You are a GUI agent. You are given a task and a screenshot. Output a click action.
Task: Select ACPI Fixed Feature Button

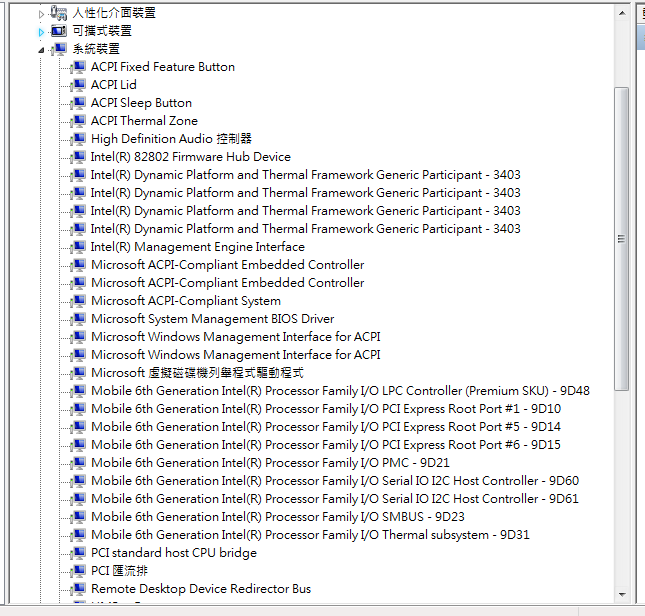point(162,67)
